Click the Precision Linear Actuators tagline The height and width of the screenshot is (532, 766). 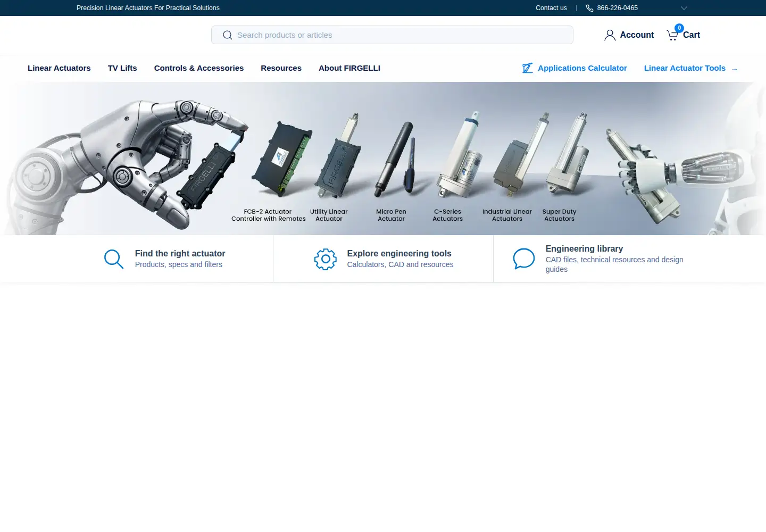pos(148,8)
